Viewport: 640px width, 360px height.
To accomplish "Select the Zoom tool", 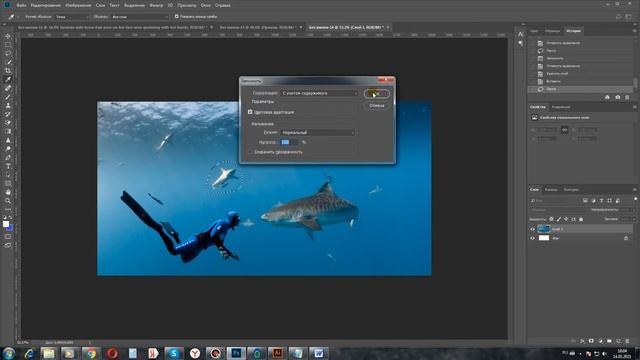I will coord(8,200).
